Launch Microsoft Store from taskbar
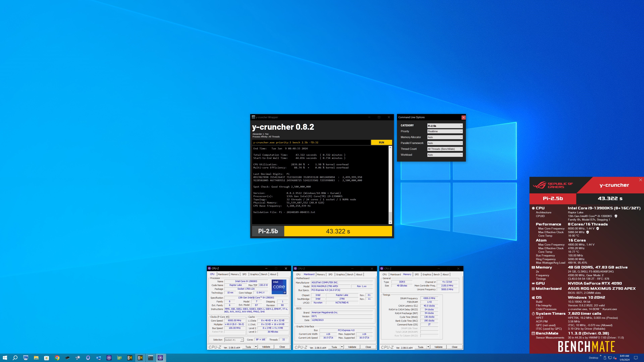Image resolution: width=644 pixels, height=362 pixels. 46,358
